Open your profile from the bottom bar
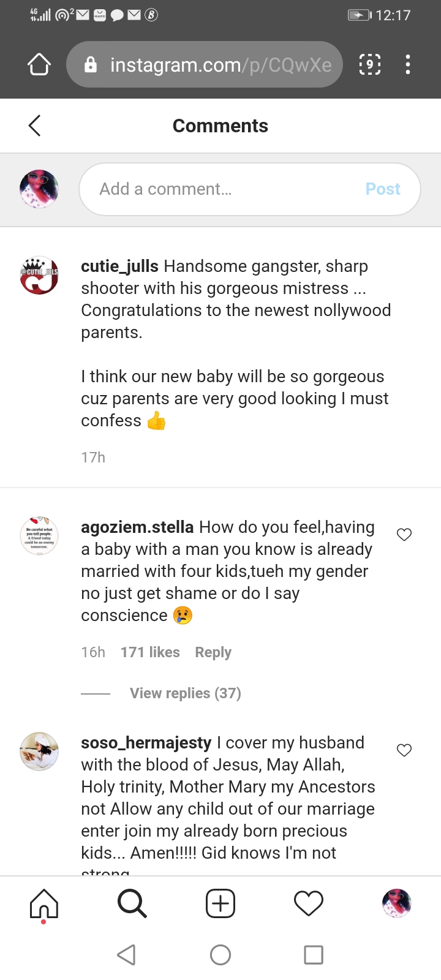Image resolution: width=441 pixels, height=980 pixels. tap(396, 903)
